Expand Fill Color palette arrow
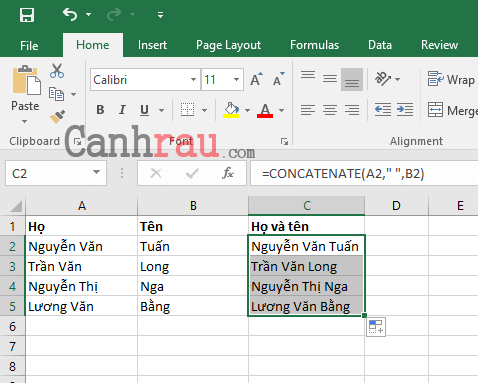This screenshot has height=383, width=478. (x=247, y=110)
